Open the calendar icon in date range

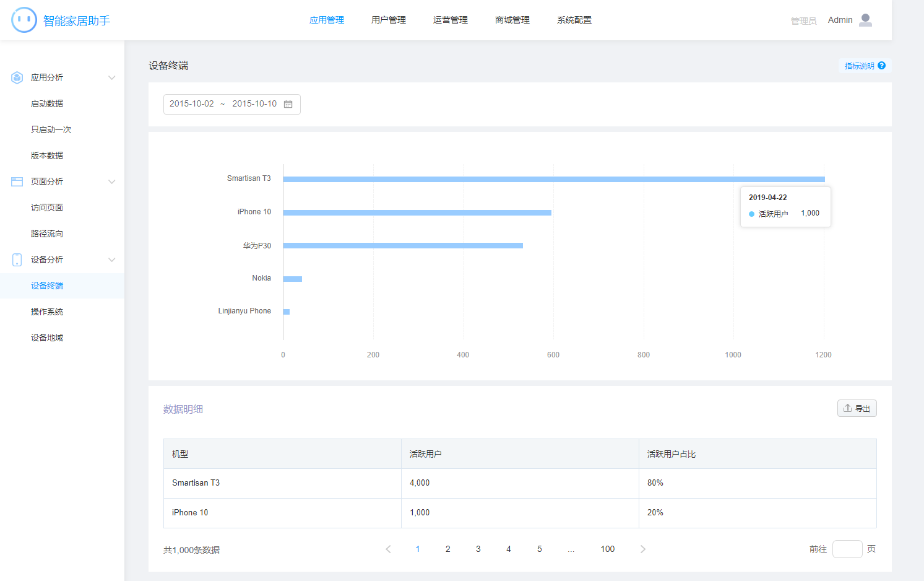pyautogui.click(x=288, y=104)
